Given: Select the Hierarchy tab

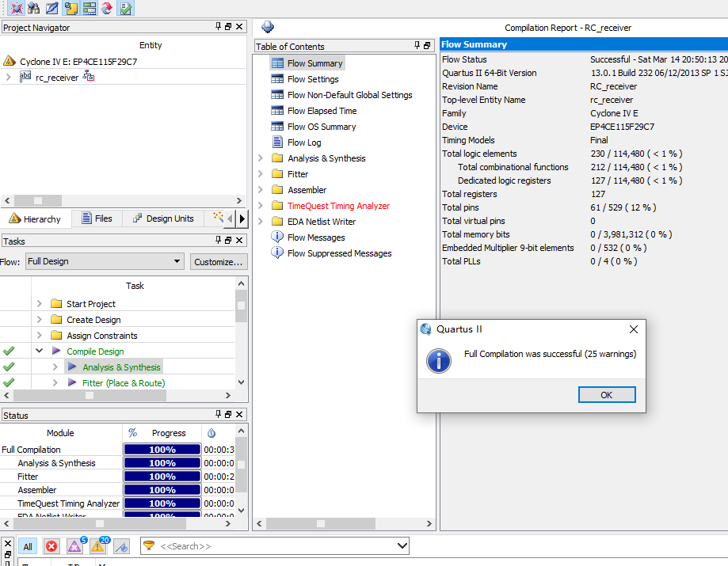Looking at the screenshot, I should point(36,218).
